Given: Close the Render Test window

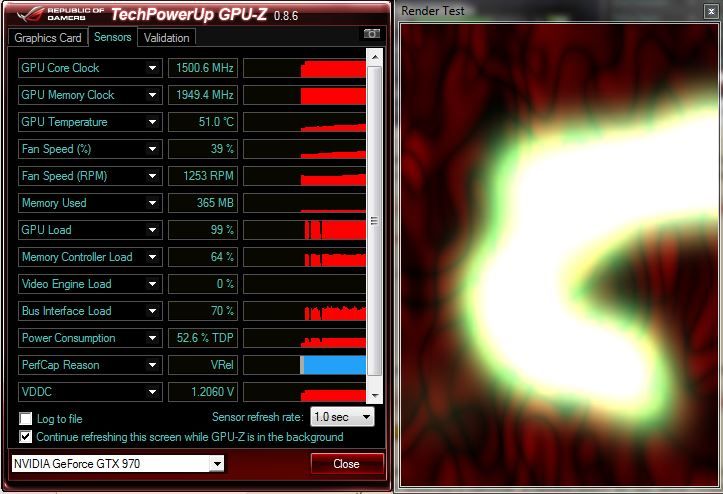Looking at the screenshot, I should (711, 12).
